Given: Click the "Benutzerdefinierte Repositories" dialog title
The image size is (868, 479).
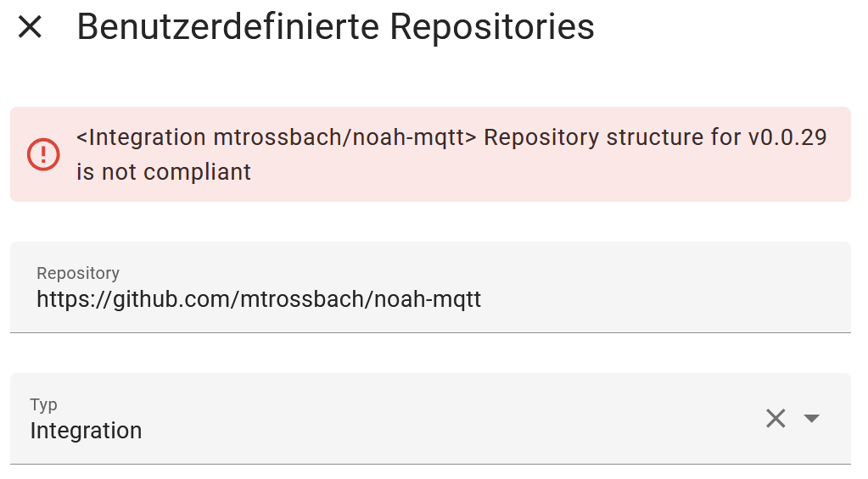Looking at the screenshot, I should [x=335, y=27].
